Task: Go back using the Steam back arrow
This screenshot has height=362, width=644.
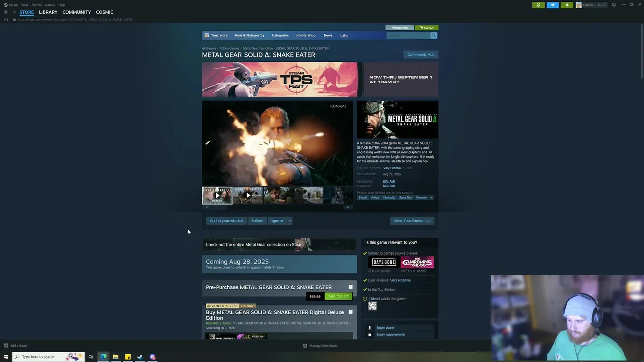Action: tap(6, 12)
